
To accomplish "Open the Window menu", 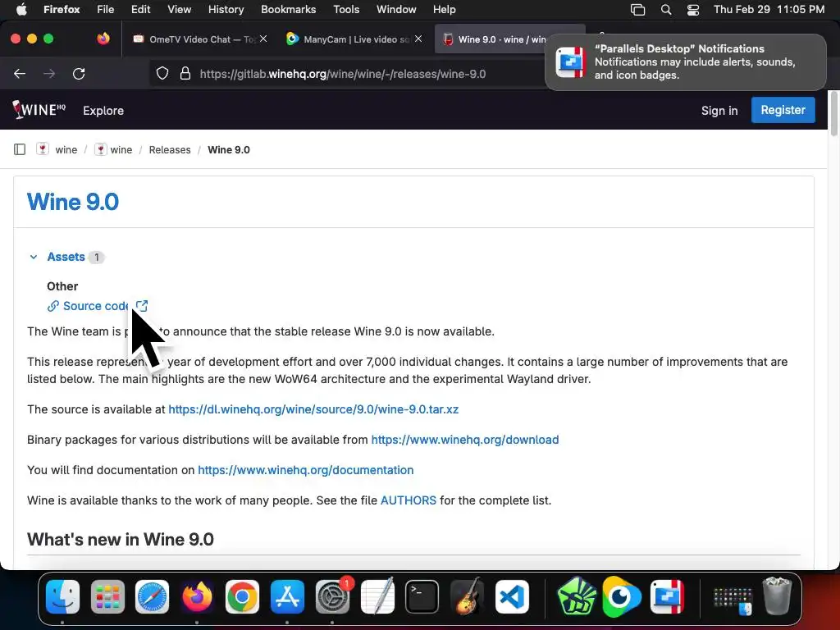I will coord(396,9).
